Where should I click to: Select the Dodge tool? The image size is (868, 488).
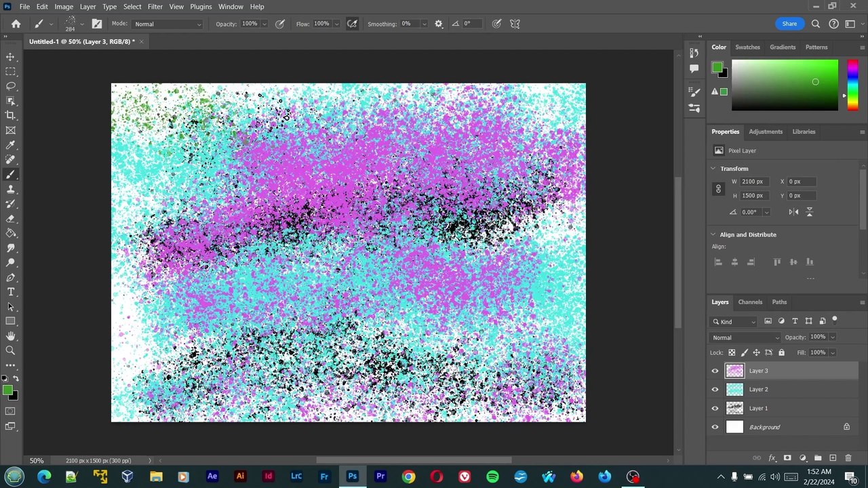10,263
